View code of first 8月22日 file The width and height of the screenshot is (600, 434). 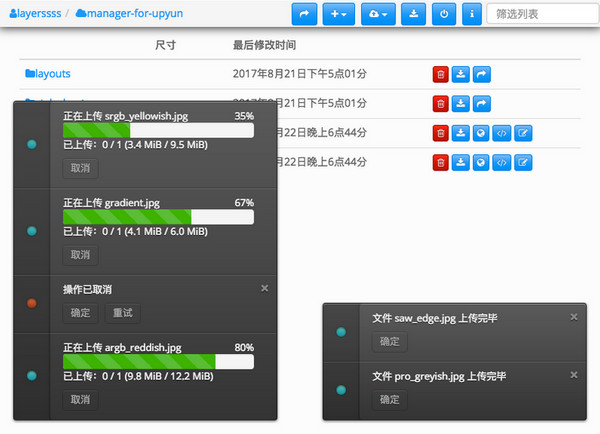[x=502, y=133]
